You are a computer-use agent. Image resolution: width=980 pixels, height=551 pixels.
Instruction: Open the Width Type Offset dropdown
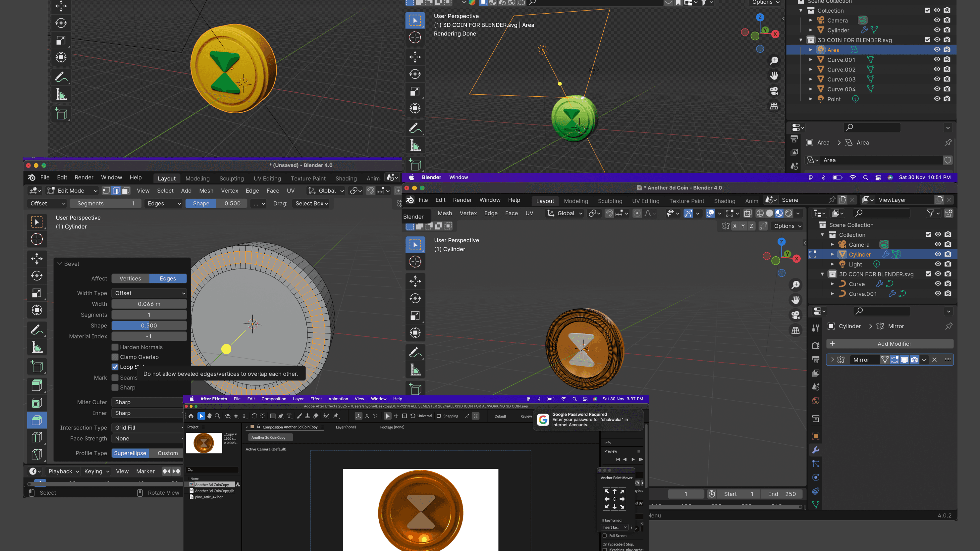pyautogui.click(x=149, y=293)
